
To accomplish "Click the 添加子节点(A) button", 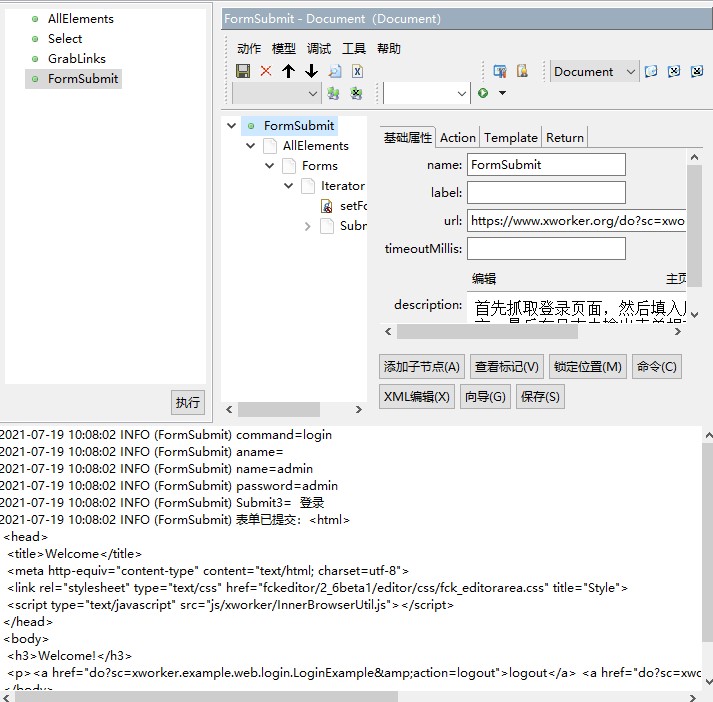I will tap(422, 366).
